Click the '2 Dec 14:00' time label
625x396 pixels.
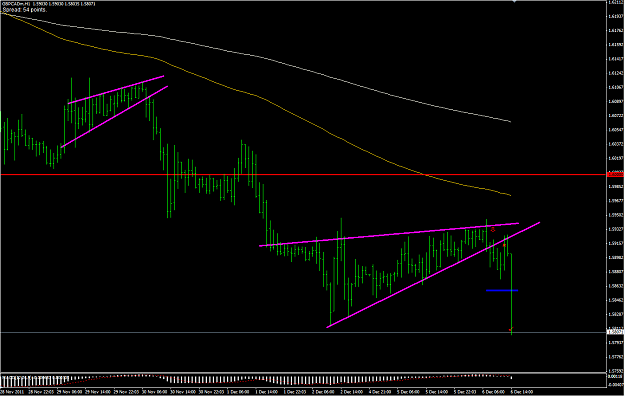pyautogui.click(x=352, y=392)
